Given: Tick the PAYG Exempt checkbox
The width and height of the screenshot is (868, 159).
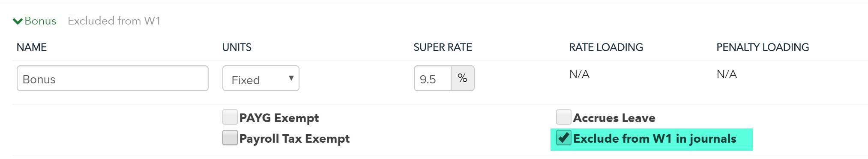Looking at the screenshot, I should [230, 117].
